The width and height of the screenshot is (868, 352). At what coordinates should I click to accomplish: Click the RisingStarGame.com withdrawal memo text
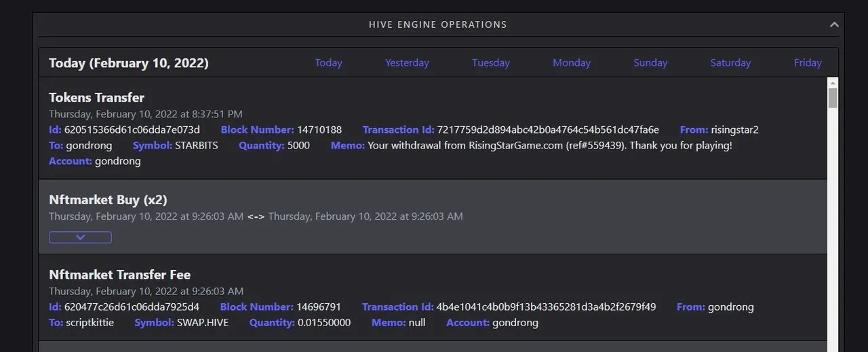point(550,145)
